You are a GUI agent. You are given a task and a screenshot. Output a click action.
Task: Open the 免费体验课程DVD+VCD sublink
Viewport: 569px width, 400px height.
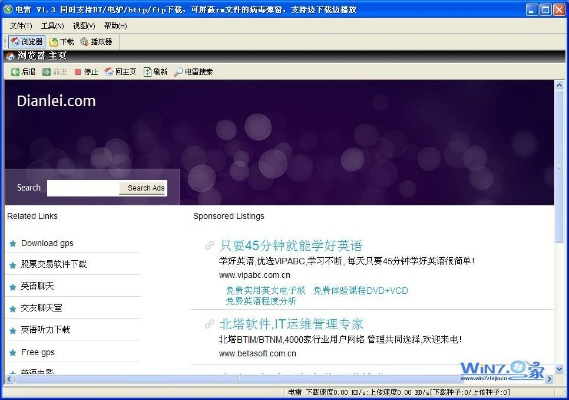tap(360, 291)
